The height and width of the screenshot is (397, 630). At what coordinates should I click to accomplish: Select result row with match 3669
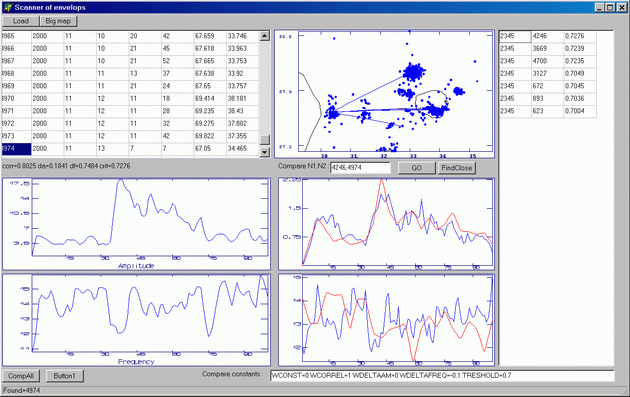(x=548, y=49)
